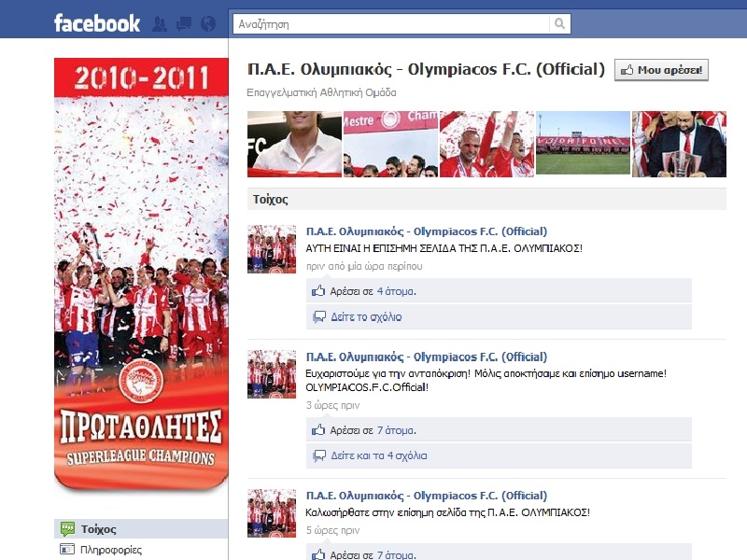
Task: Click the thumbs-up icon beside '4 άτομα'
Action: click(318, 290)
